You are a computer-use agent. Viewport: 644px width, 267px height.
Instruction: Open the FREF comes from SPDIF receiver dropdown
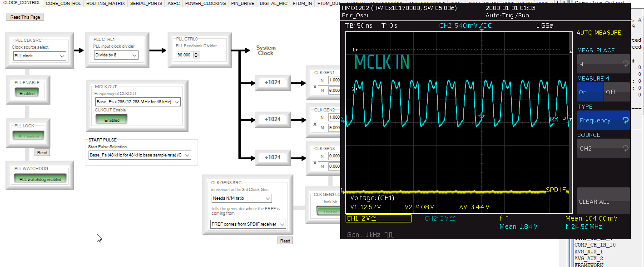coord(248,224)
